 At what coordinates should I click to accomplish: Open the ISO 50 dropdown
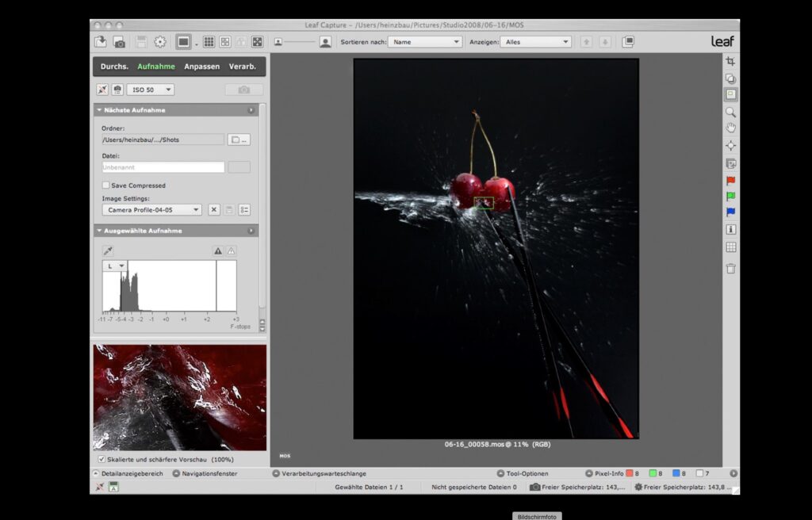click(150, 90)
